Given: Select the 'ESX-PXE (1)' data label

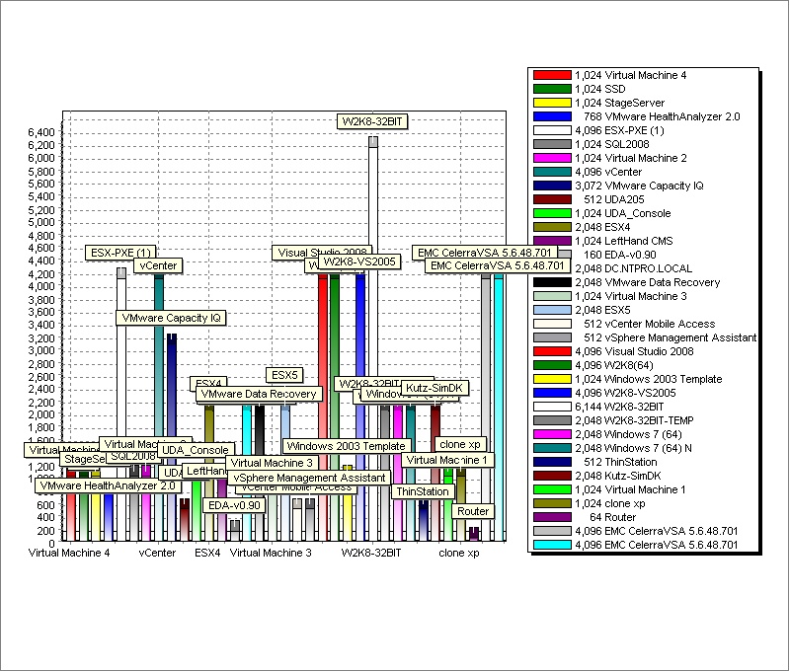Looking at the screenshot, I should click(120, 253).
